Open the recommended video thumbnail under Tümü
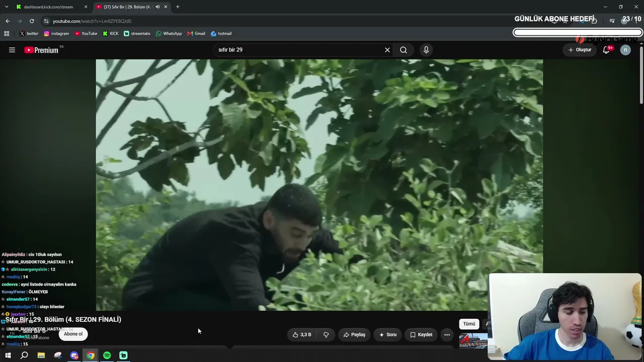 point(473,341)
